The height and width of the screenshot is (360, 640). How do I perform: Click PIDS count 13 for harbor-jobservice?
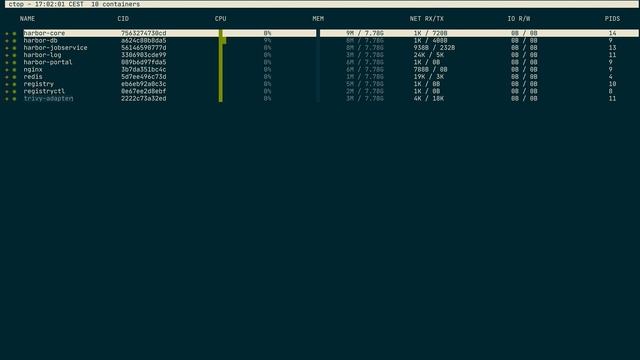(x=612, y=48)
